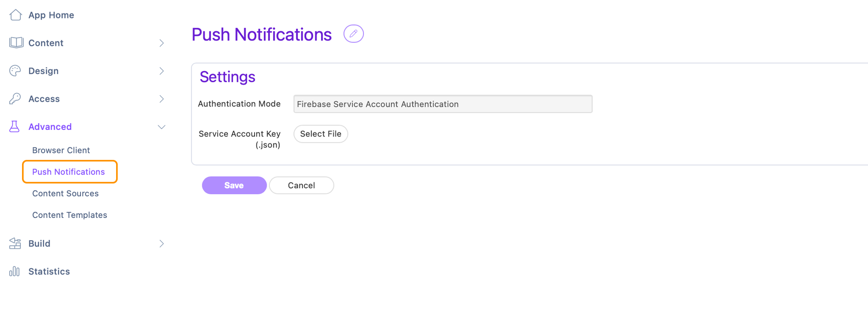Screen dimensions: 868x311
Task: Open App Home in the sidebar
Action: [51, 15]
